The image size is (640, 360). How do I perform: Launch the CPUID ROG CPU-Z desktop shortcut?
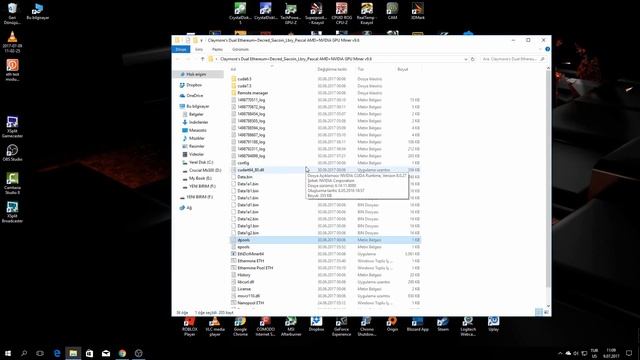coord(341,13)
